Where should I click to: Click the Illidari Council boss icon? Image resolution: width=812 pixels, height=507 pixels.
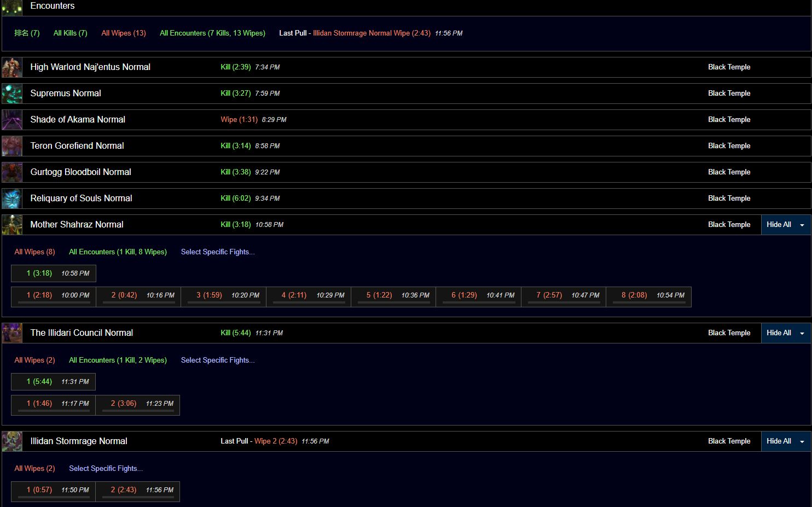pyautogui.click(x=12, y=333)
